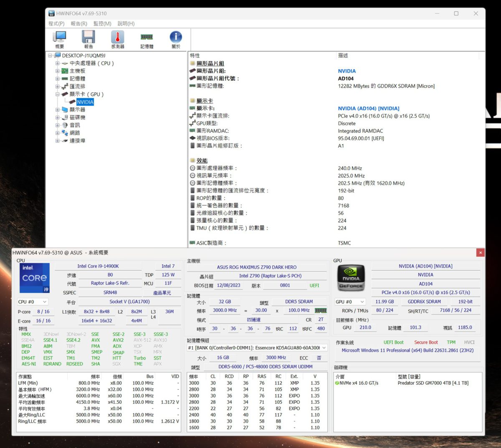Viewport: 501px width, 448px height.
Task: Click the RAM module icon beside 100.0 MHz
Action: tap(320, 310)
